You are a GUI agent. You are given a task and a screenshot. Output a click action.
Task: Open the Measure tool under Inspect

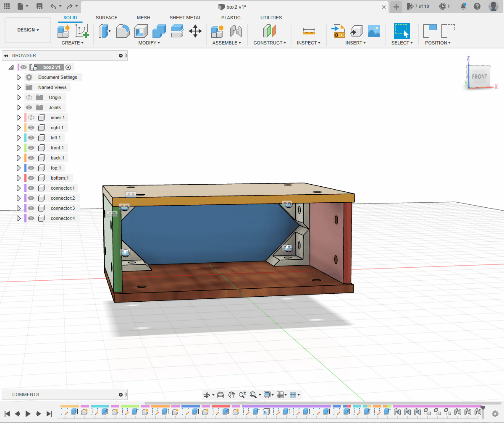tap(309, 31)
